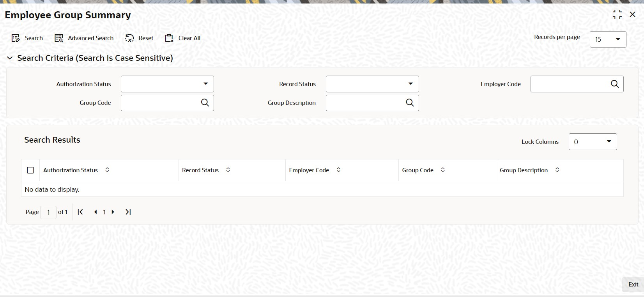Screen dimensions: 644x297
Task: Tick the select-all checkbox in results header
Action: coord(30,170)
